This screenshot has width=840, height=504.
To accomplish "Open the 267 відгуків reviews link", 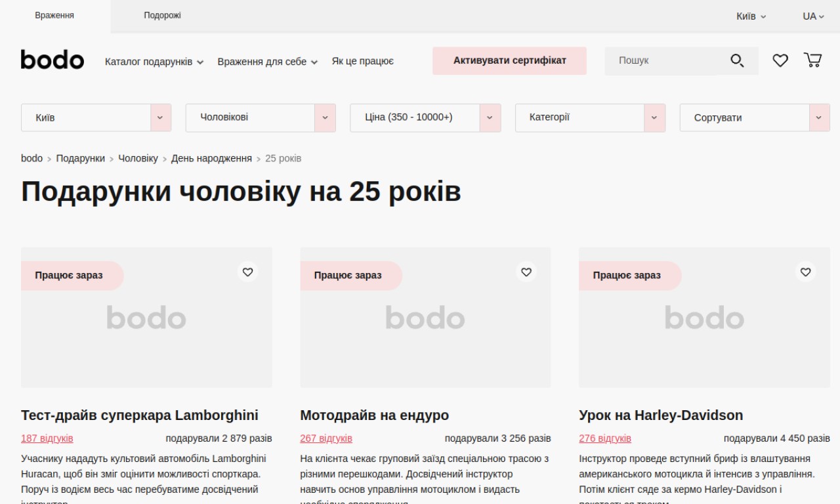I will 326,438.
